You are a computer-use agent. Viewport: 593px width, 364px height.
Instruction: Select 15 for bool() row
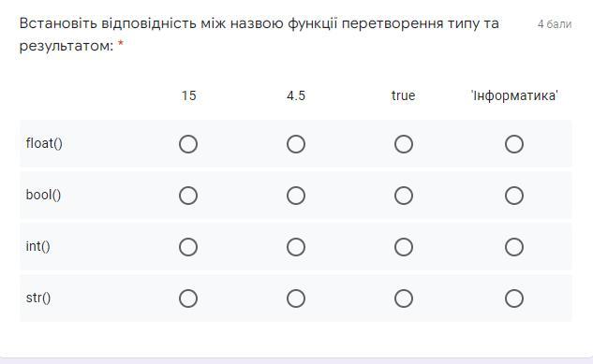(188, 196)
